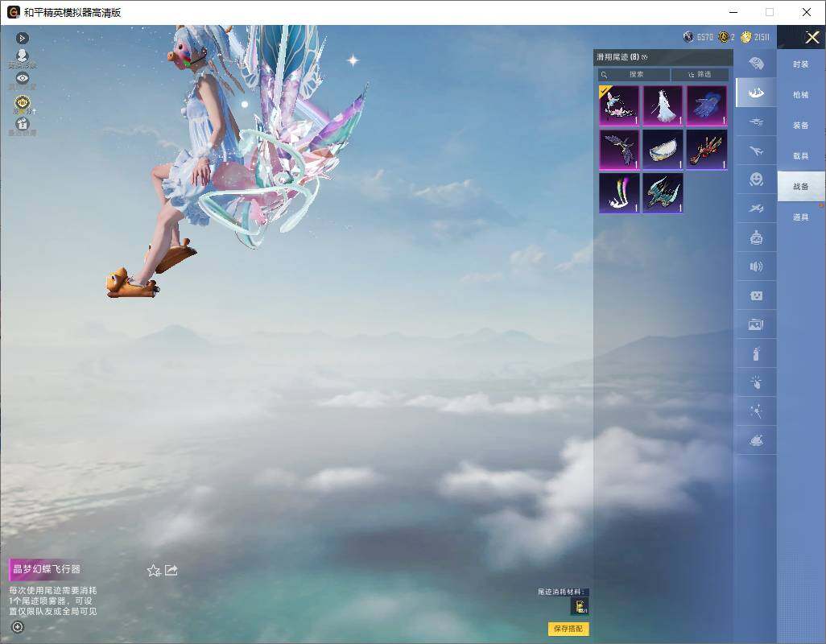The height and width of the screenshot is (644, 826).
Task: Switch to the 枪械 tab
Action: pos(801,95)
